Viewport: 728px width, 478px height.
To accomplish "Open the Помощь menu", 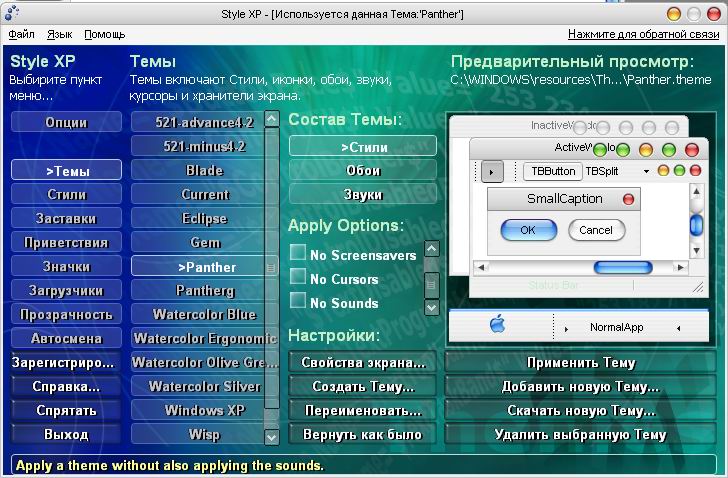I will (104, 34).
